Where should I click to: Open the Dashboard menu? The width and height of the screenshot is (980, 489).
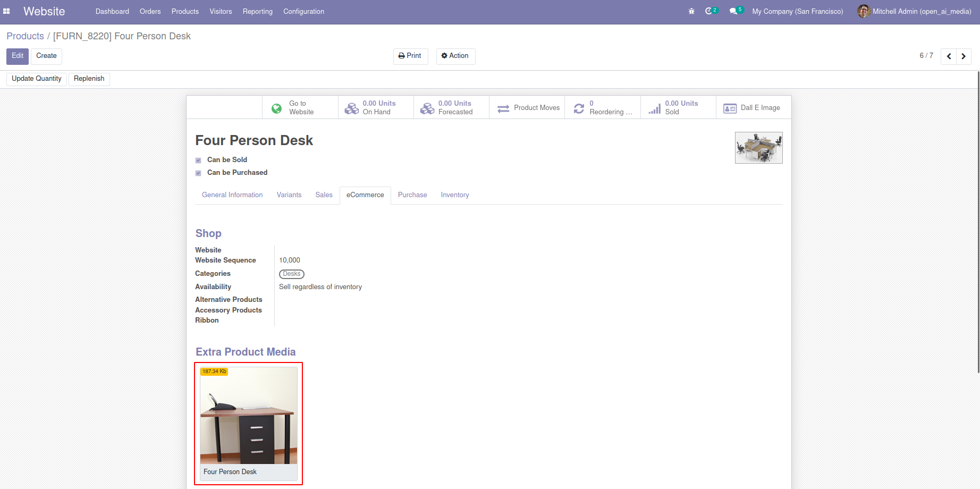(112, 11)
